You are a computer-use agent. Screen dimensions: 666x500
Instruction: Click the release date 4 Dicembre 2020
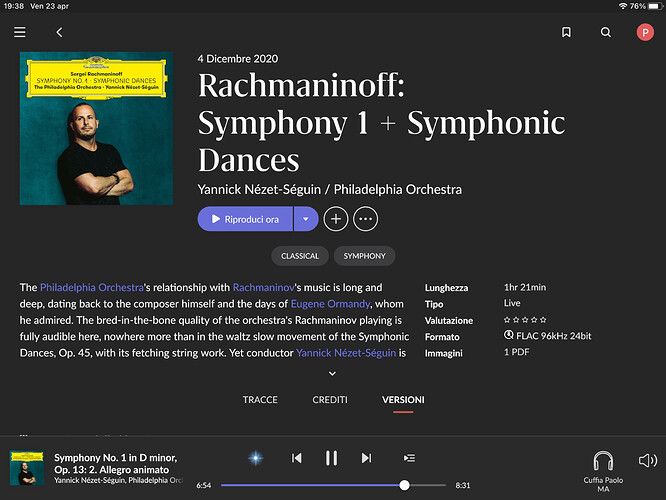pyautogui.click(x=238, y=59)
